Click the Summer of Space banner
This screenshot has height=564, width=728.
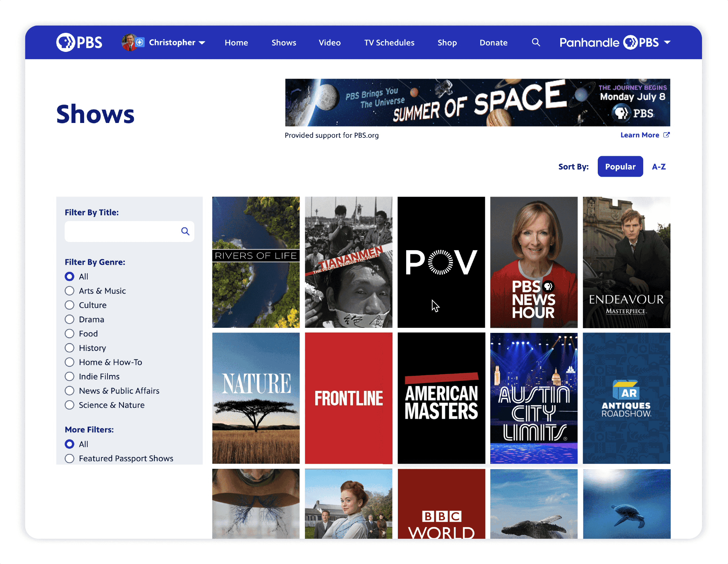[477, 102]
